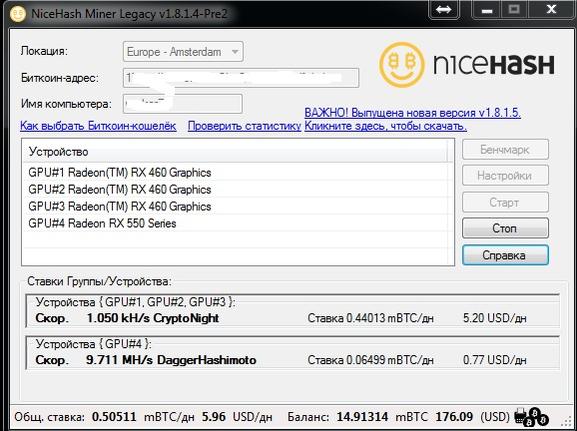Click the Бенчмарк button
577x431 pixels.
point(505,149)
